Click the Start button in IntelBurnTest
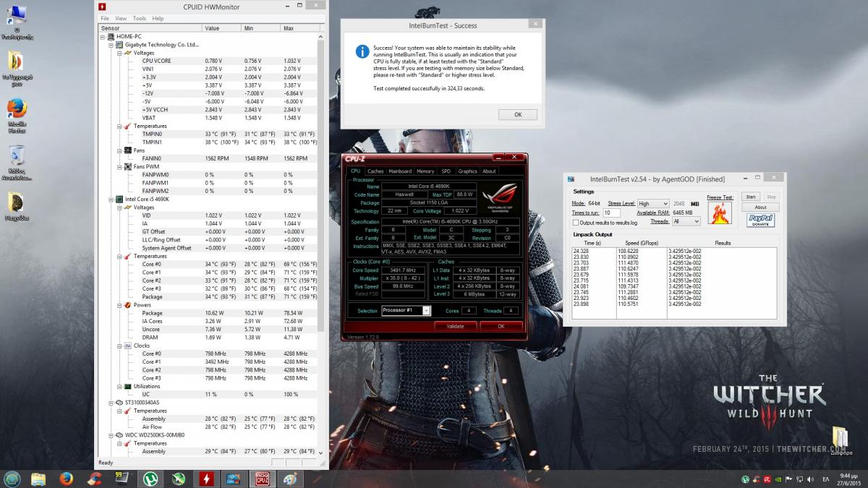This screenshot has width=868, height=488. (751, 197)
